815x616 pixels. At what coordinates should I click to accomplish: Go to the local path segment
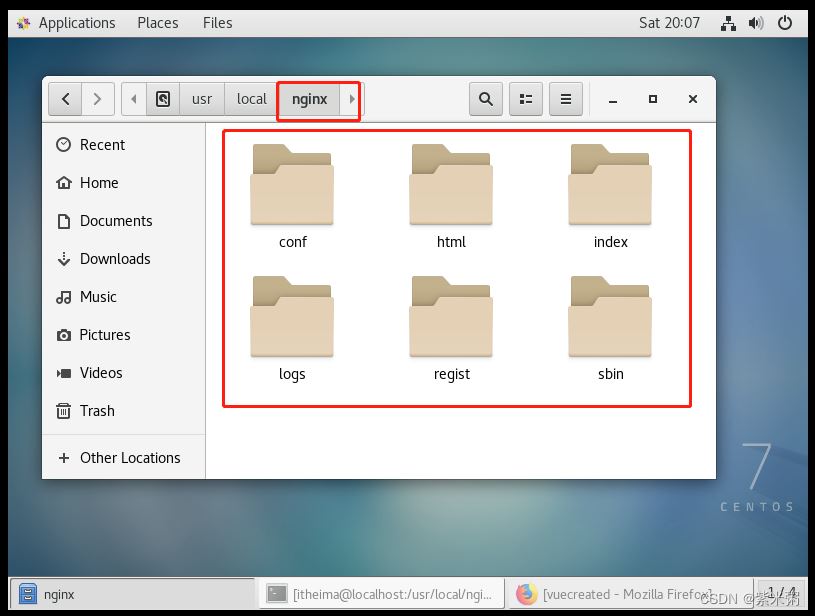tap(251, 99)
